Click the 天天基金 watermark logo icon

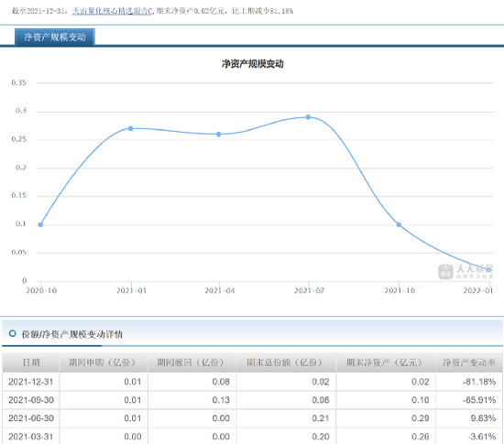445,272
